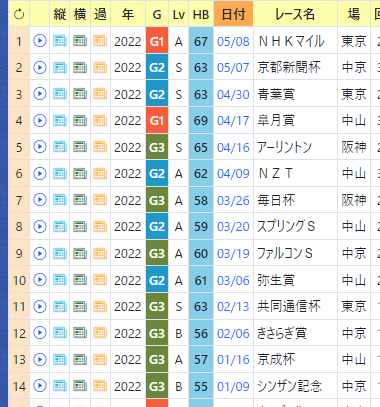Viewport: 380px width, 407px height.
Task: Click 阪神 venue in アーリントン row
Action: tap(354, 147)
